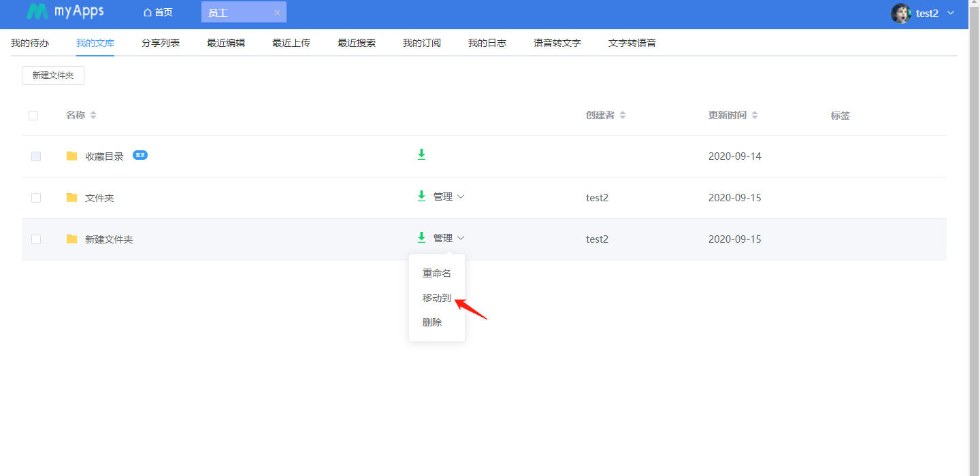Viewport: 980px width, 476px height.
Task: Switch to the 分享列表 tab
Action: (x=161, y=43)
